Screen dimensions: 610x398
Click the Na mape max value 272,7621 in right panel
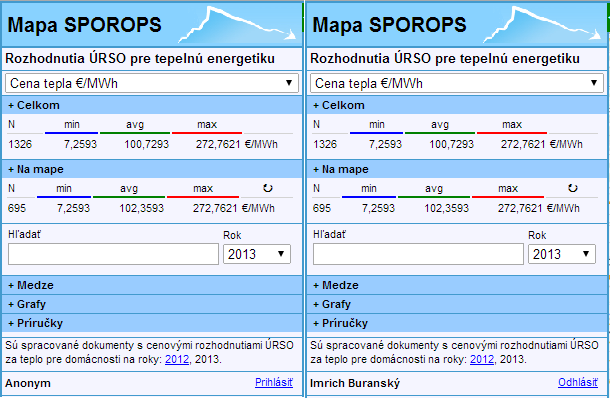520,208
